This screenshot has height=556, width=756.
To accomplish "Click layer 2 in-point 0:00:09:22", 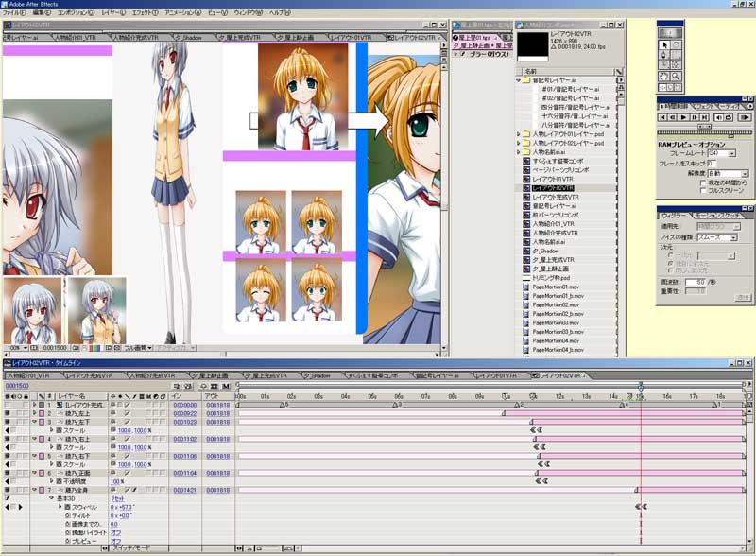I will (185, 413).
